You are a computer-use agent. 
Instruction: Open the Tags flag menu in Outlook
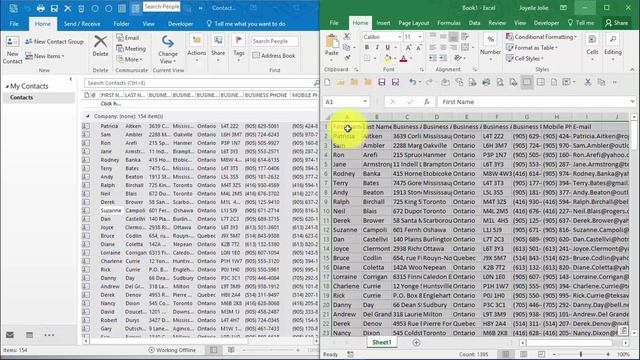coord(239,48)
